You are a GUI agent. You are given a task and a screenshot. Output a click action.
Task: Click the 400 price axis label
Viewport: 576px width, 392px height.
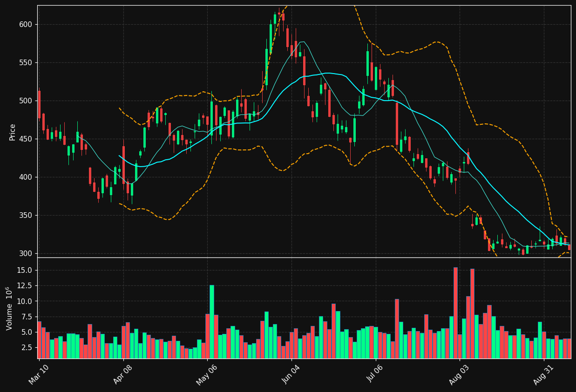[26, 177]
